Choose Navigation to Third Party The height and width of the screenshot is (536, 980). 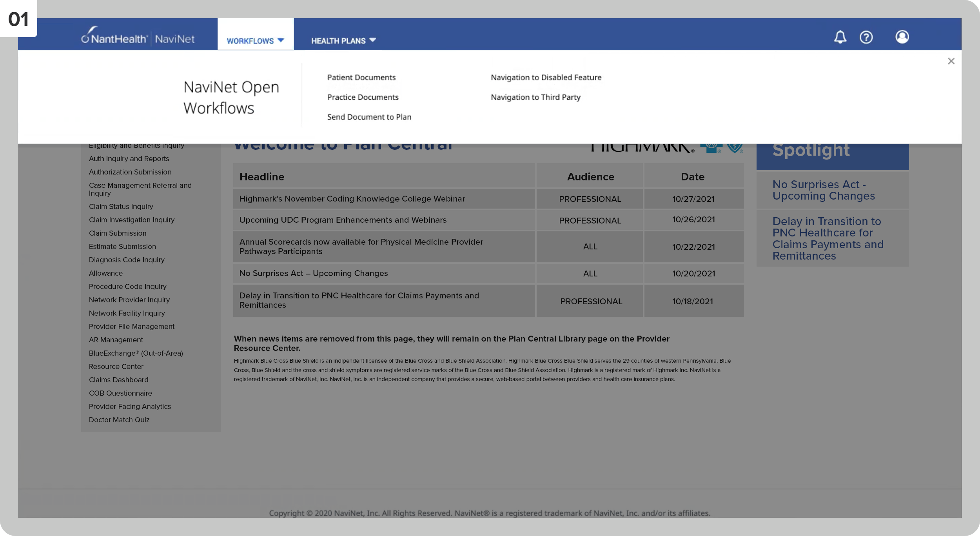click(x=535, y=97)
